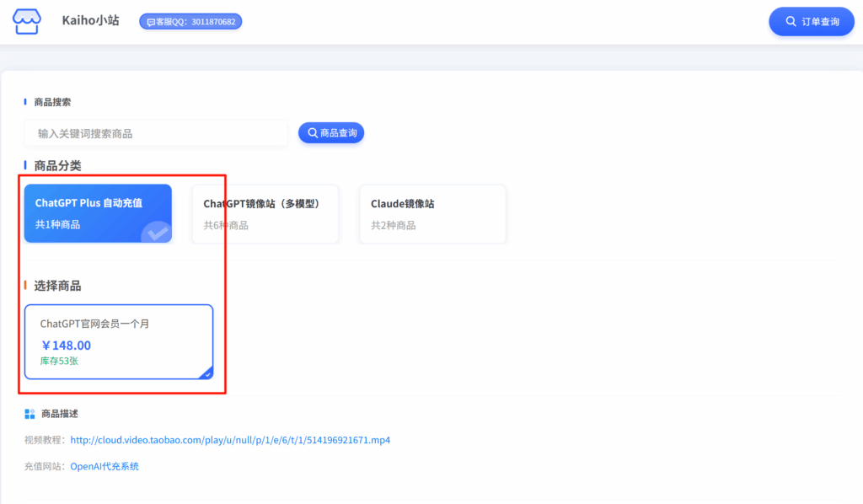Click the 库存53张 stock text
This screenshot has width=863, height=504.
59,361
